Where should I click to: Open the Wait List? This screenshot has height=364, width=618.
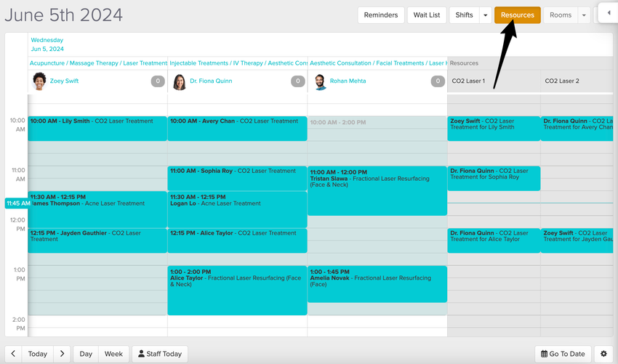point(427,15)
